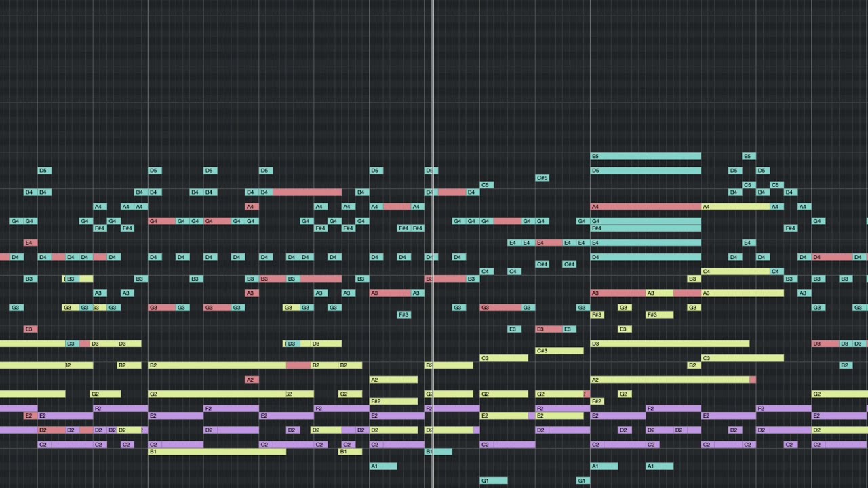Click the longest yellow A3 note
Image resolution: width=868 pixels, height=488 pixels.
click(743, 293)
